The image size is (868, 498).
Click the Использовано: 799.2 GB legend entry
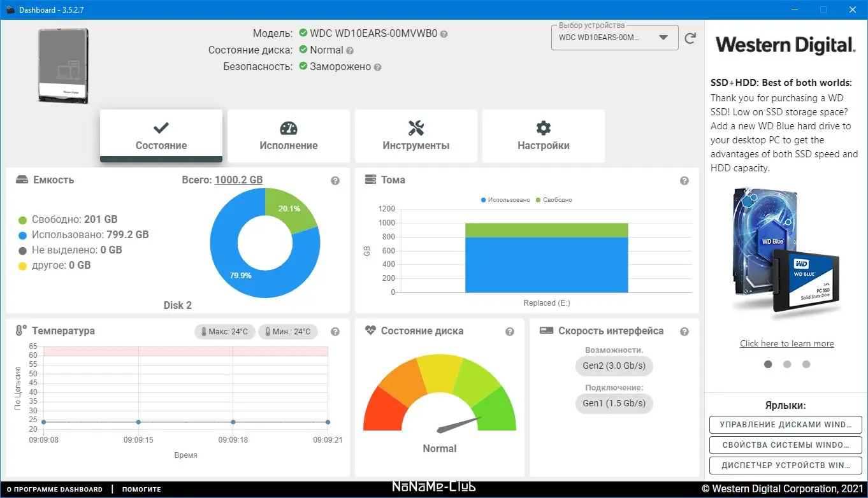pos(83,235)
